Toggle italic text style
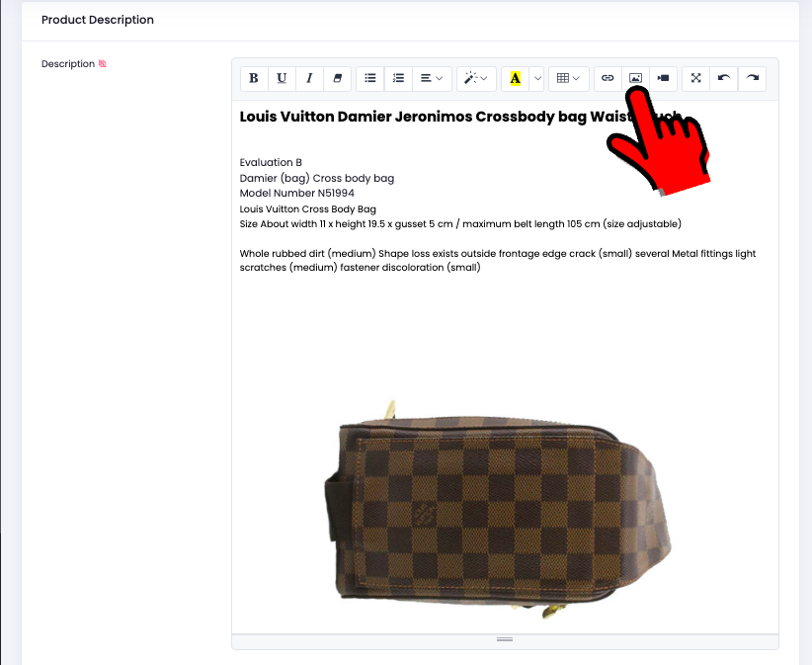This screenshot has width=812, height=665. [x=309, y=78]
